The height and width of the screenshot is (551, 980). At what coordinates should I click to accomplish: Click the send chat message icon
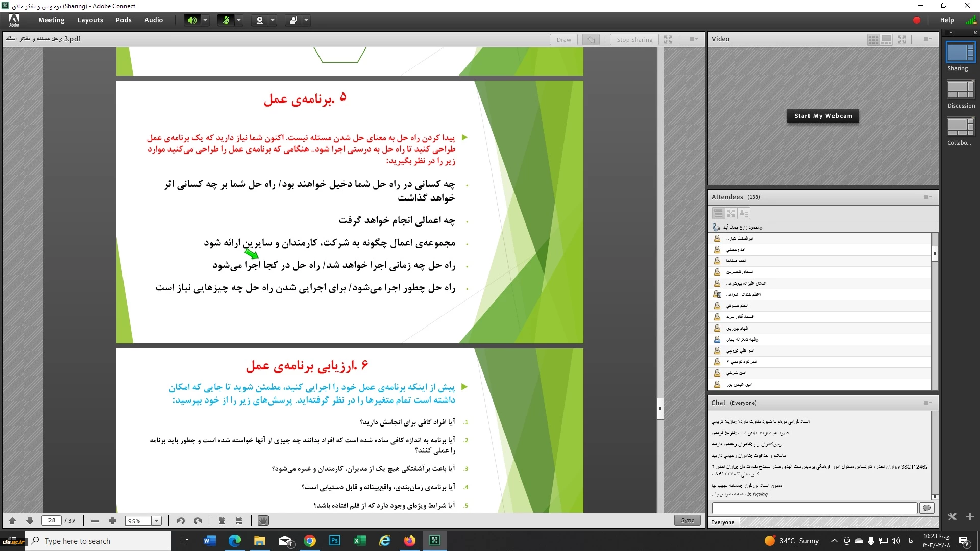coord(927,508)
